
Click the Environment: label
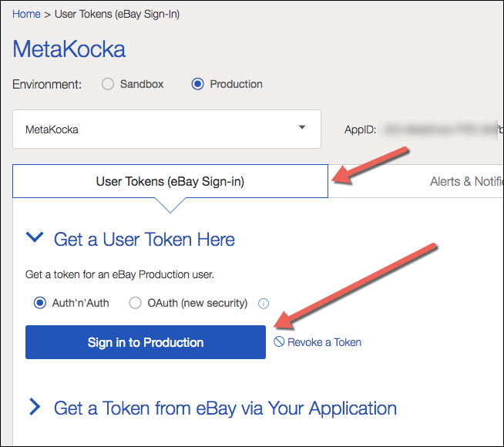(x=47, y=85)
